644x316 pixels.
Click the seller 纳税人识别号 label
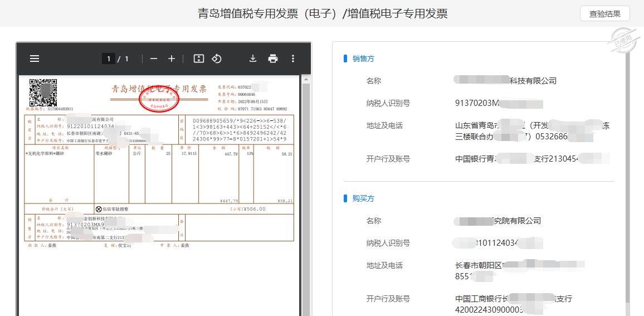tap(388, 103)
